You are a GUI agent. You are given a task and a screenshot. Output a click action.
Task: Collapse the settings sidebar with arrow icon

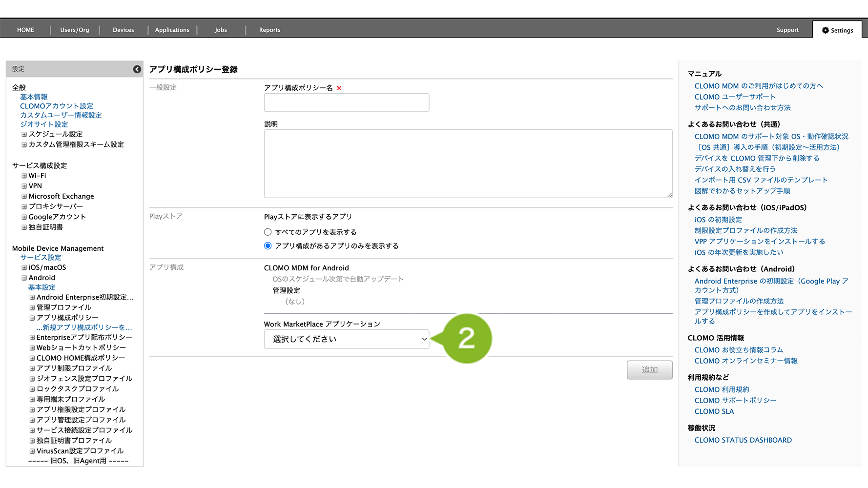(x=137, y=69)
